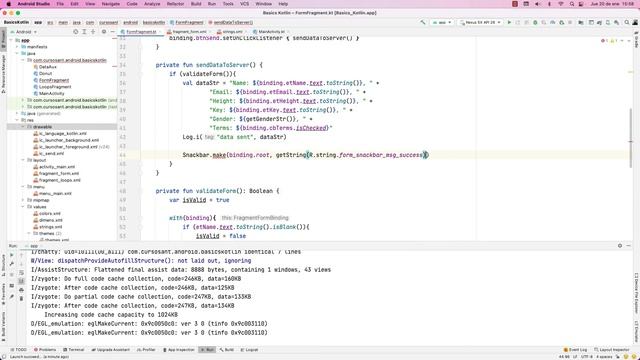Open the Logcat tool window

click(249, 350)
